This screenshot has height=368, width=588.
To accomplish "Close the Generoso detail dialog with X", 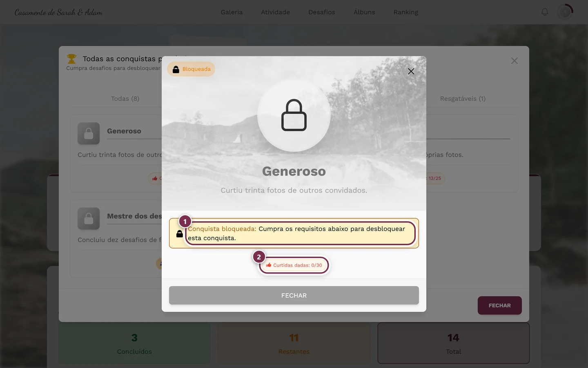I will pos(411,71).
